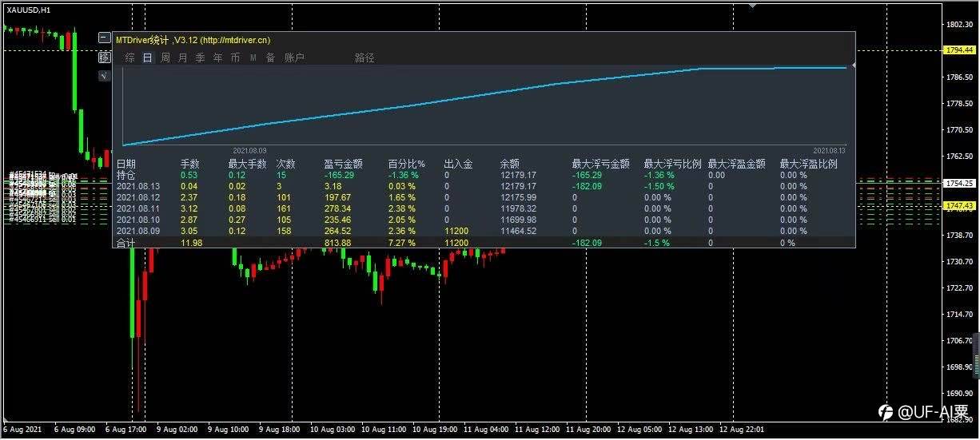
Task: Open the 币 currency tab
Action: point(235,57)
